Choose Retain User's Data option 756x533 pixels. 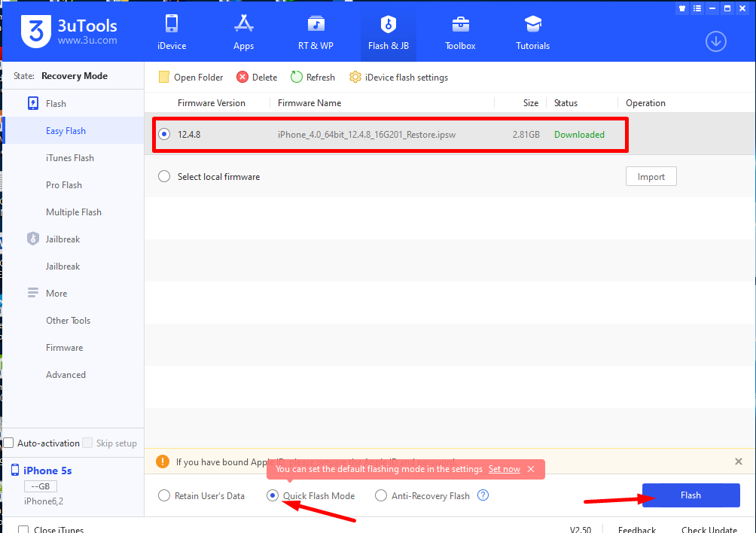[x=164, y=495]
